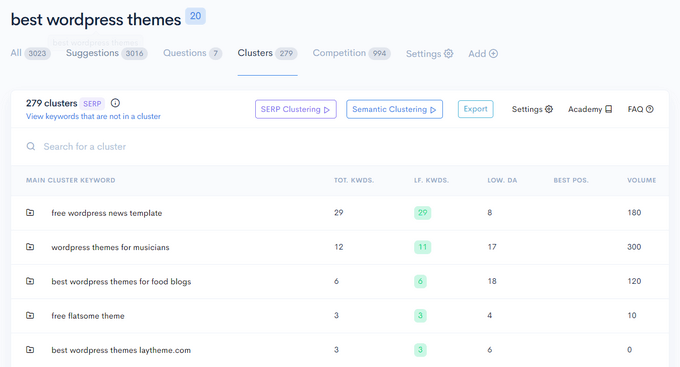Image resolution: width=680 pixels, height=367 pixels.
Task: Sort by Main Cluster Keyword column
Action: 71,180
